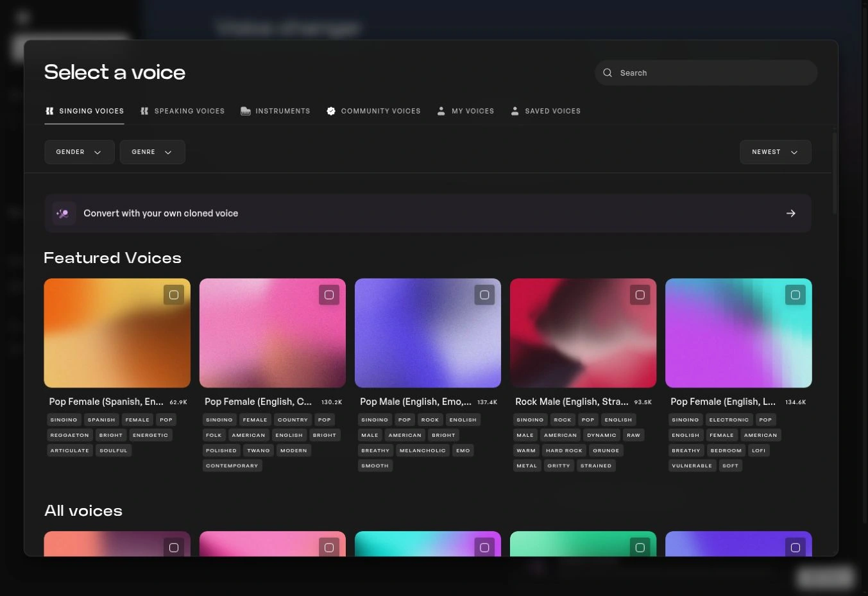Screen dimensions: 868x596
Task: Choose the Rock Male voice thumbnail
Action: point(583,333)
